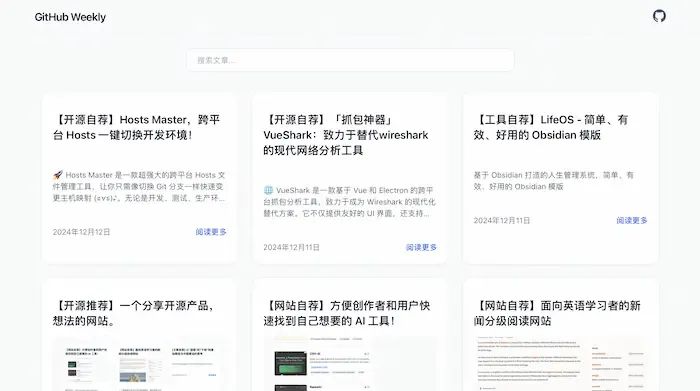Click the Hosts Master summary text
The height and width of the screenshot is (391, 700).
[x=139, y=187]
